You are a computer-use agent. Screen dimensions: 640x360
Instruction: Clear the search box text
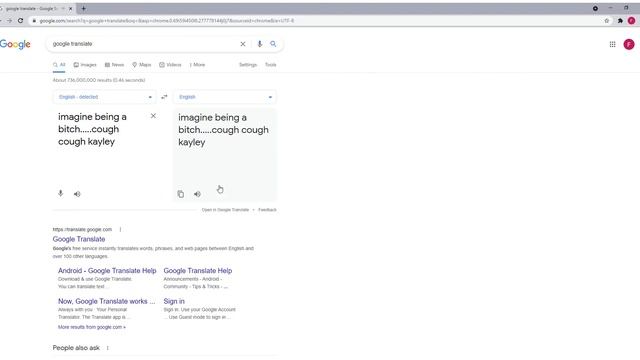(x=243, y=44)
